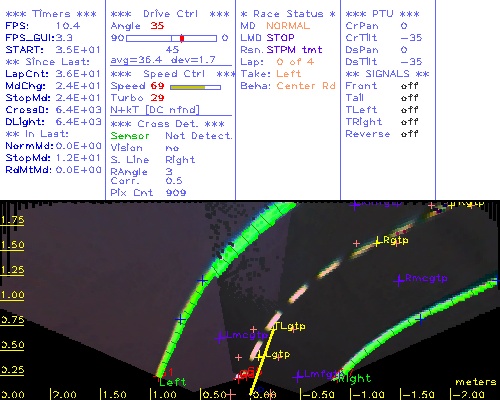Click the red marker on Angle slider
This screenshot has width=500, height=400.
point(182,38)
